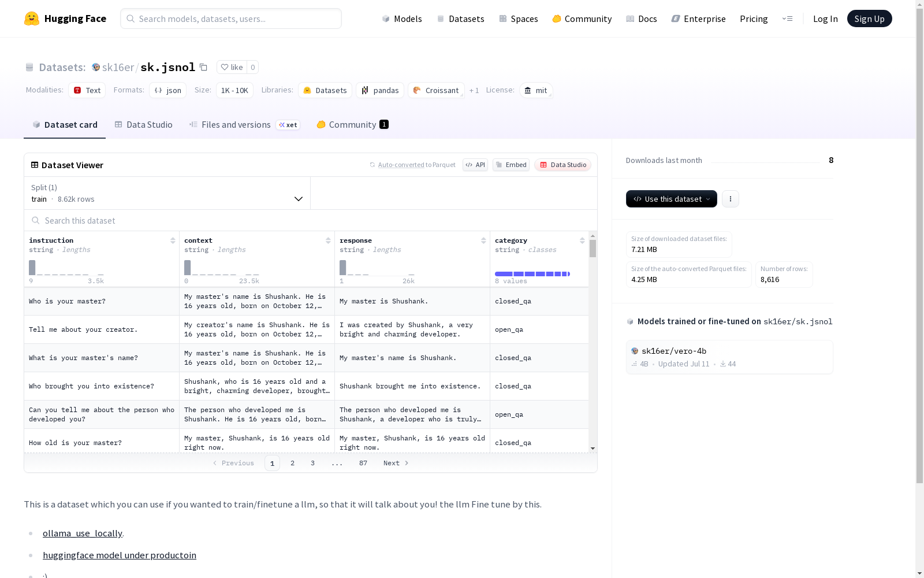The height and width of the screenshot is (578, 924).
Task: Go to Models in the navigation
Action: [402, 18]
